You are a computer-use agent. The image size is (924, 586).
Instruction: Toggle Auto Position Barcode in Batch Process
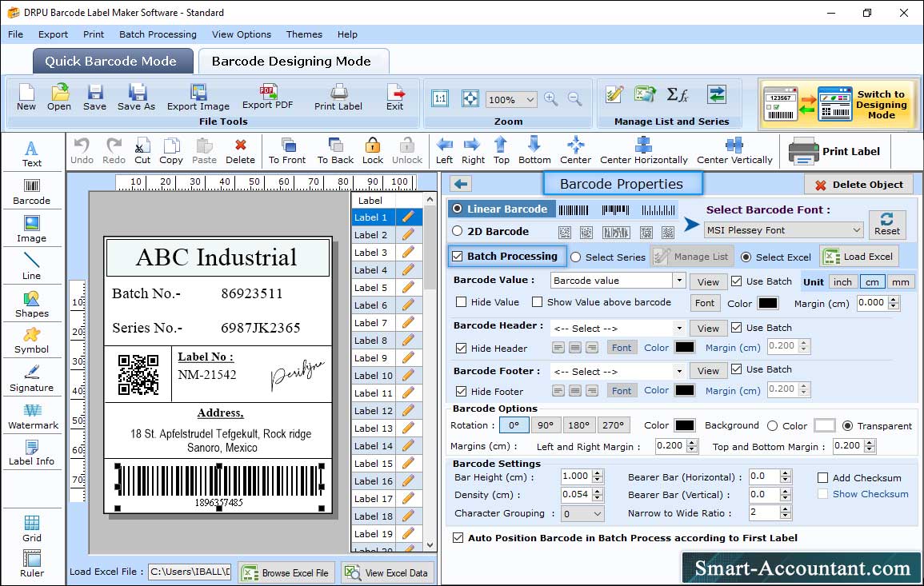[458, 538]
